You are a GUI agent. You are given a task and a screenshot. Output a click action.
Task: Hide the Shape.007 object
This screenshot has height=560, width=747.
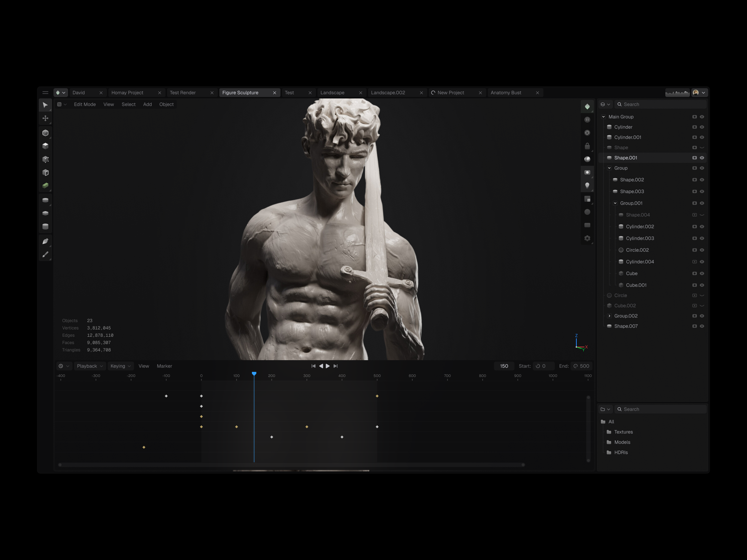click(x=702, y=326)
